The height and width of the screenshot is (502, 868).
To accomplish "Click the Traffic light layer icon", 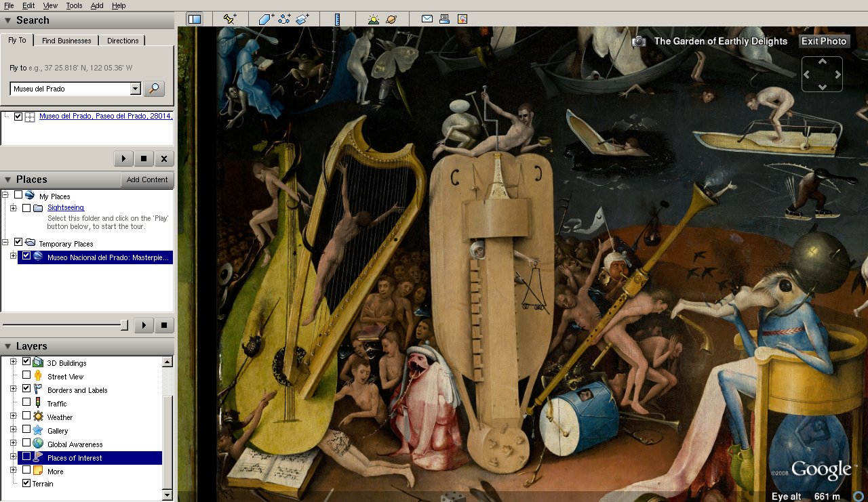I will pos(38,403).
